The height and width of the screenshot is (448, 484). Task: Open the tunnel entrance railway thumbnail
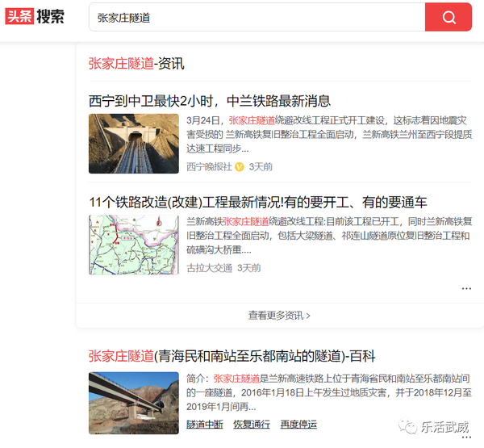(x=134, y=144)
